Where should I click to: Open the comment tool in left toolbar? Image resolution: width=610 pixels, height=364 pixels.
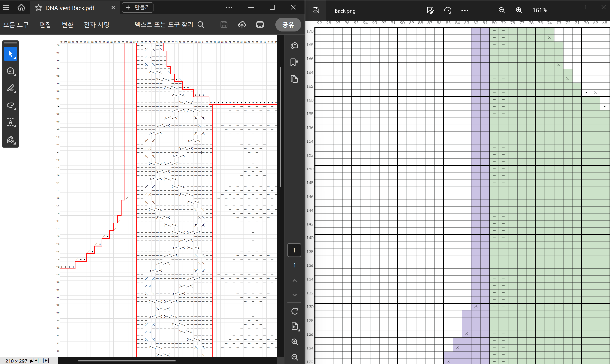[x=10, y=71]
